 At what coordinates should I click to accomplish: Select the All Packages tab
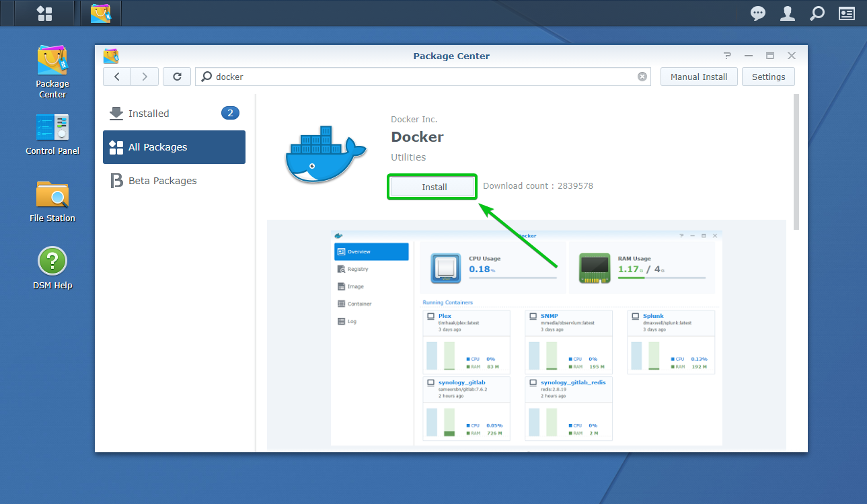pos(174,147)
